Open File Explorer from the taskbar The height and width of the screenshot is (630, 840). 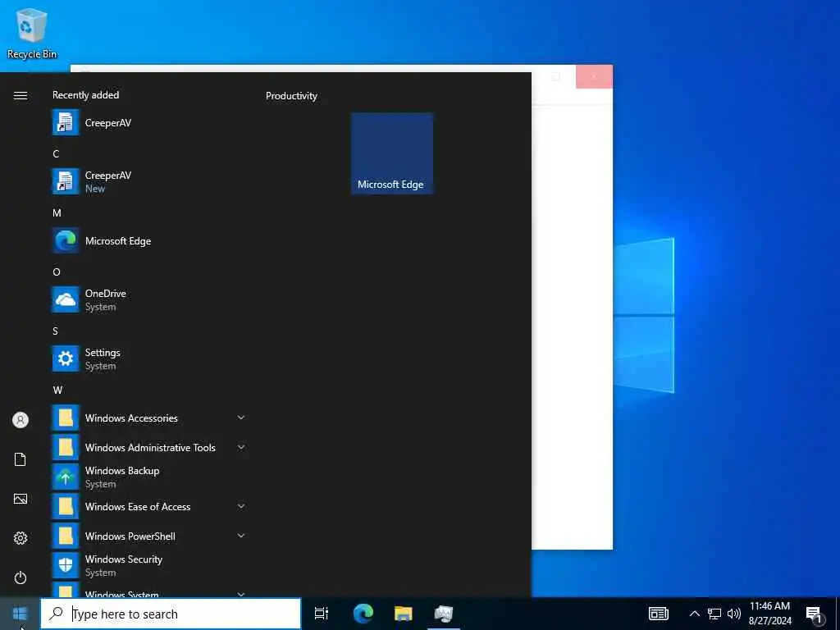(404, 614)
